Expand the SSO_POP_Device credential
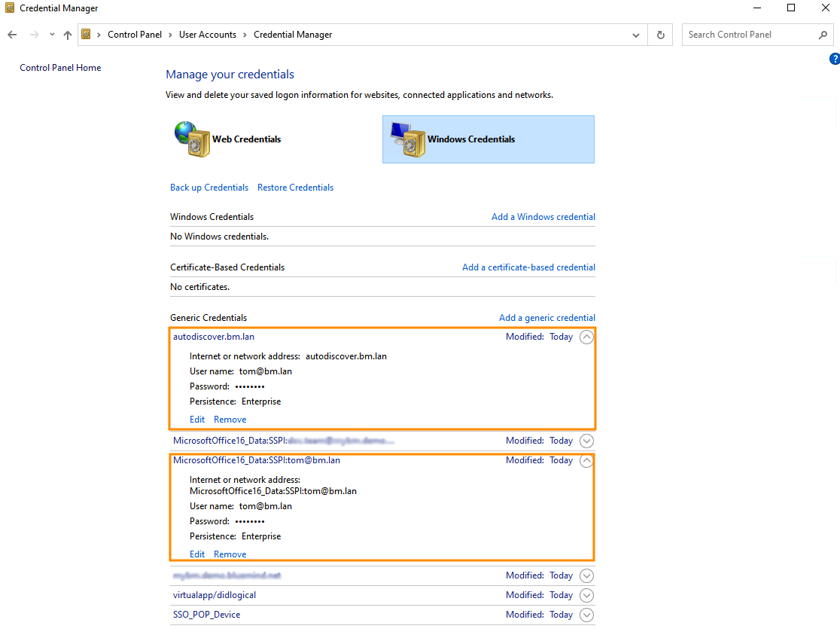This screenshot has height=638, width=840. click(586, 615)
